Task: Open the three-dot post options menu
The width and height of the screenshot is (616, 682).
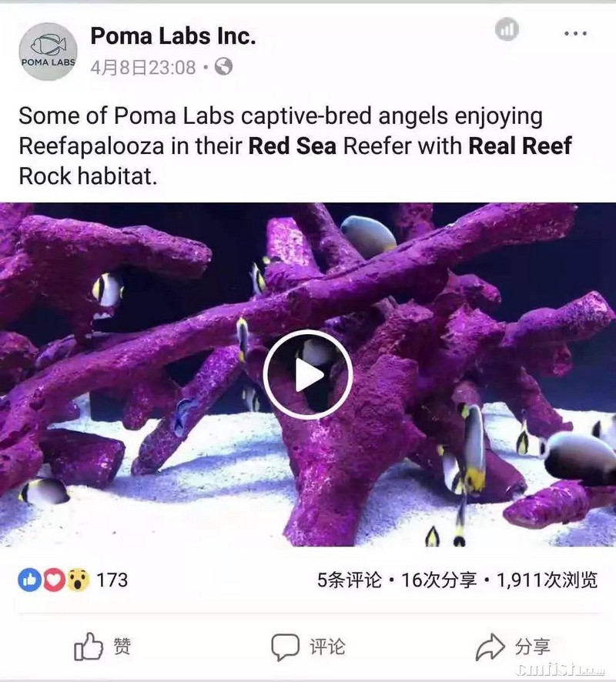Action: point(575,34)
